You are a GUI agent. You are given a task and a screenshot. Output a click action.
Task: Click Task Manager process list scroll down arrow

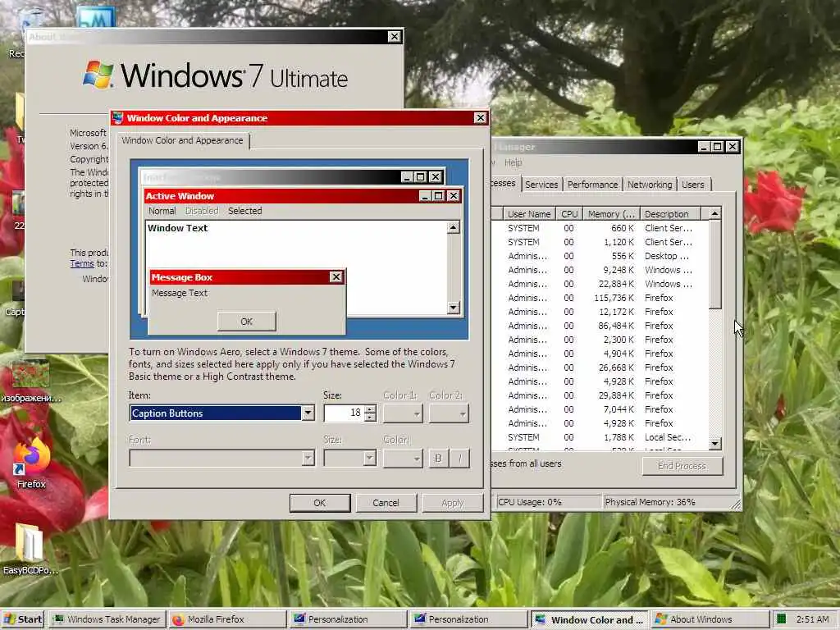point(714,444)
